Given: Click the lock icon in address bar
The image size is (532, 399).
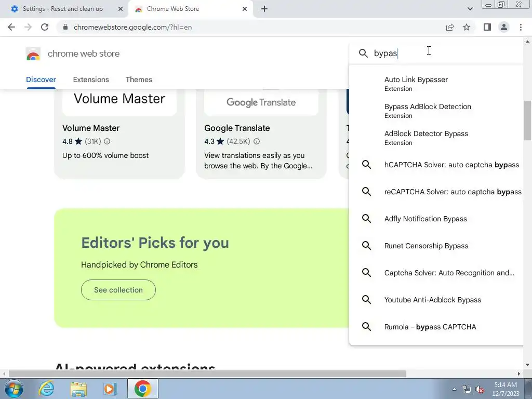Looking at the screenshot, I should tap(65, 27).
